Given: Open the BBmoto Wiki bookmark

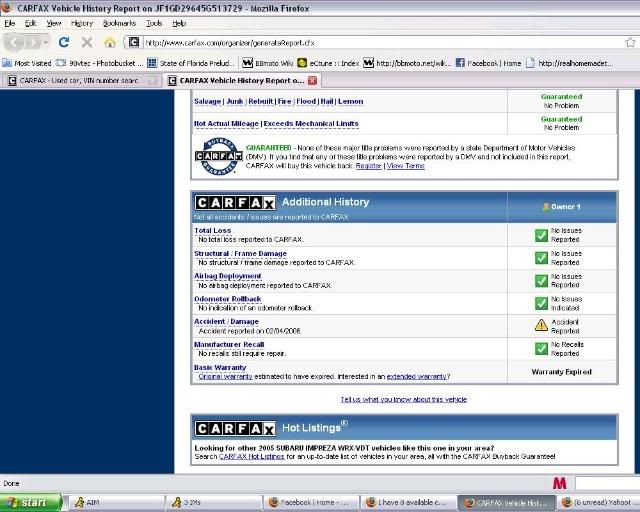Looking at the screenshot, I should 268,63.
